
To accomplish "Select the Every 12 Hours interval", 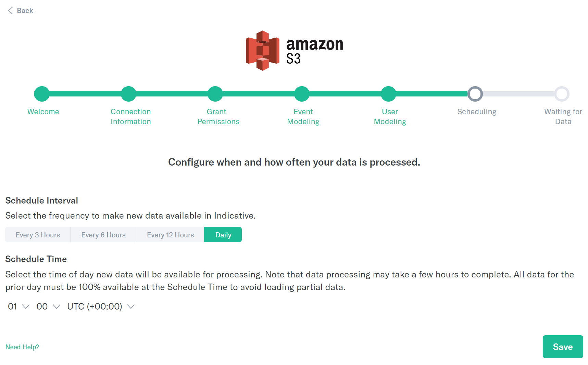I will 170,235.
